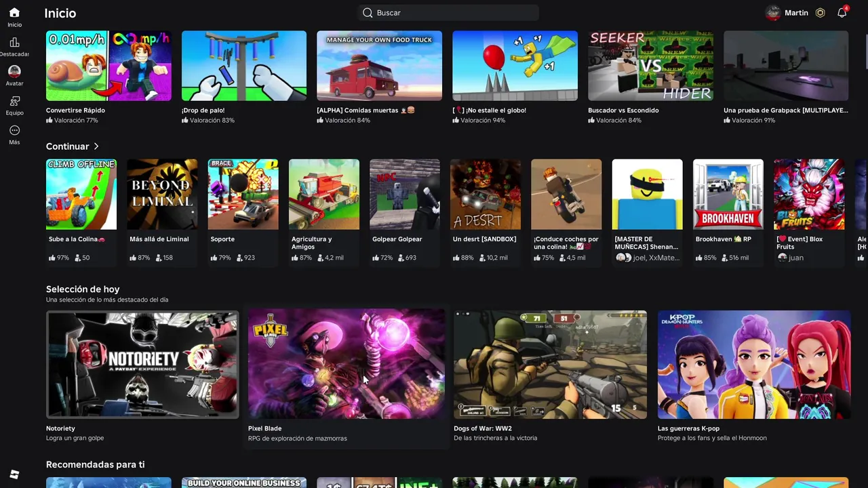Image resolution: width=868 pixels, height=488 pixels.
Task: Open the notifications bell icon
Action: click(x=842, y=13)
